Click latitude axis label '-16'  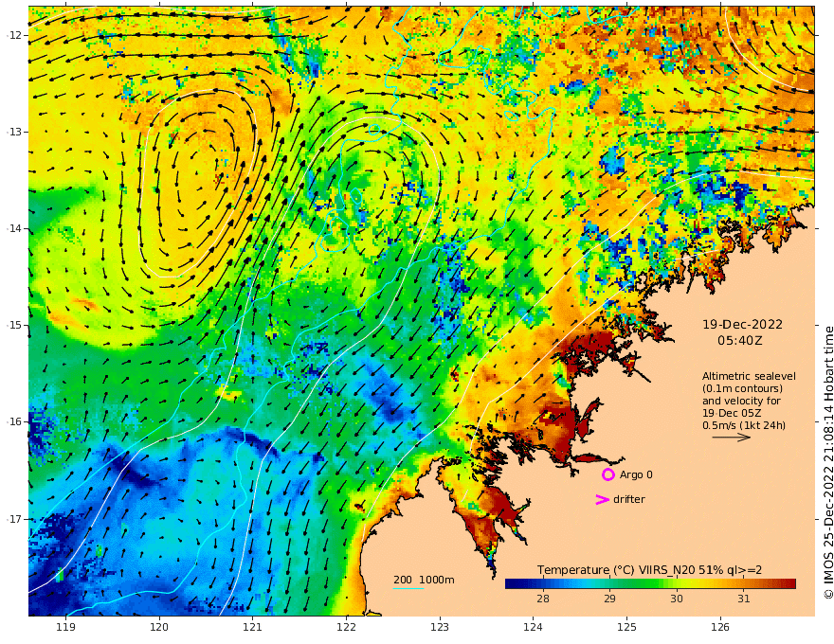pyautogui.click(x=14, y=421)
